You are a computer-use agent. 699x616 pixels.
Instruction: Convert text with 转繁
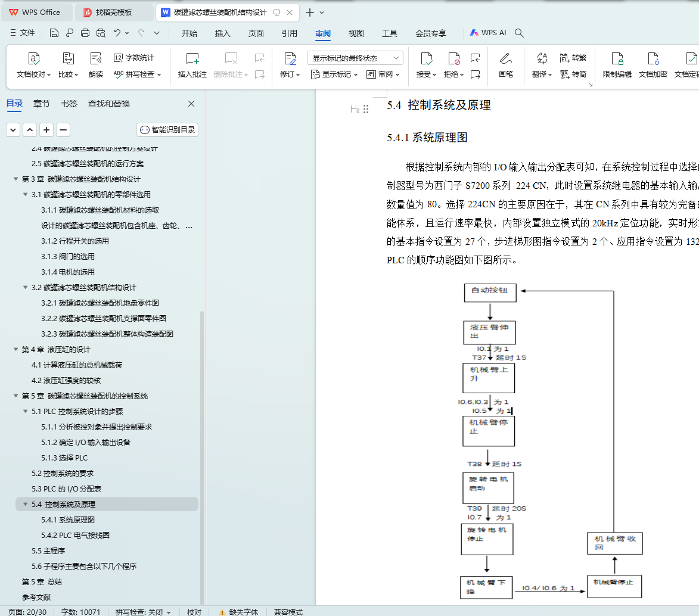(x=573, y=58)
